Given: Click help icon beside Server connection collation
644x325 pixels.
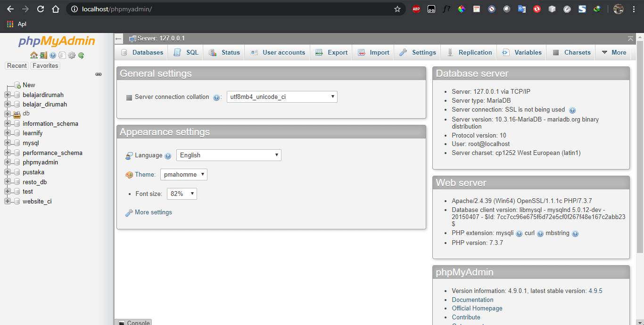Looking at the screenshot, I should (x=216, y=97).
